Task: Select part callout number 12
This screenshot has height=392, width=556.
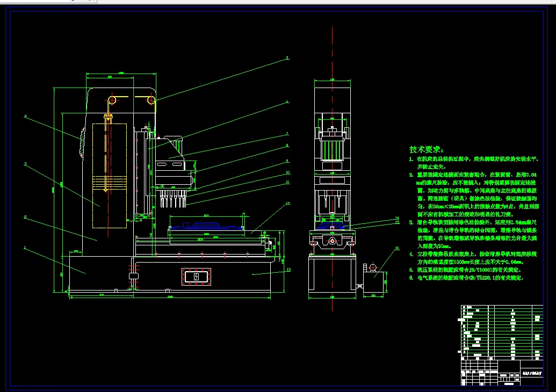Action: [x=288, y=203]
